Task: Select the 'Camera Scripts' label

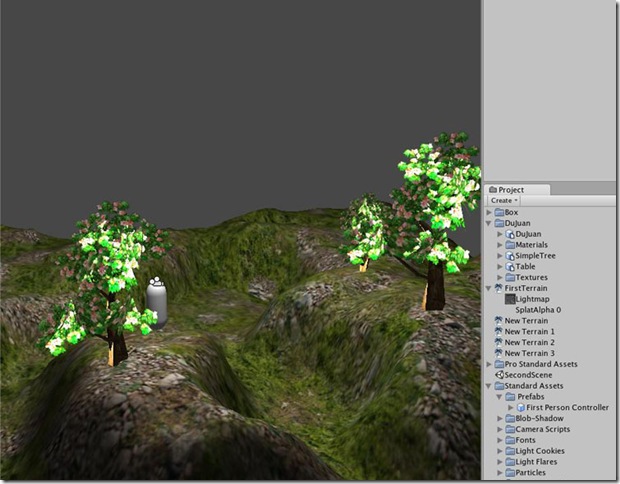Action: 542,429
